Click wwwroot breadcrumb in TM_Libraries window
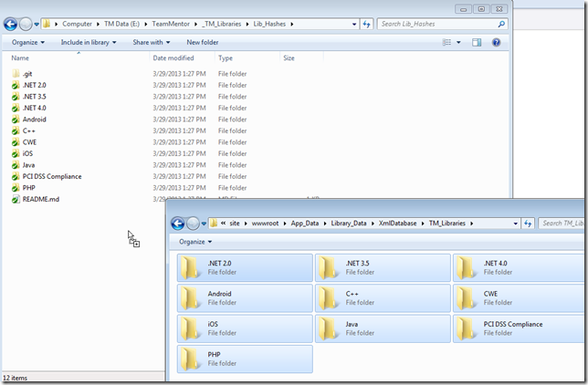This screenshot has width=588, height=385. tap(265, 224)
